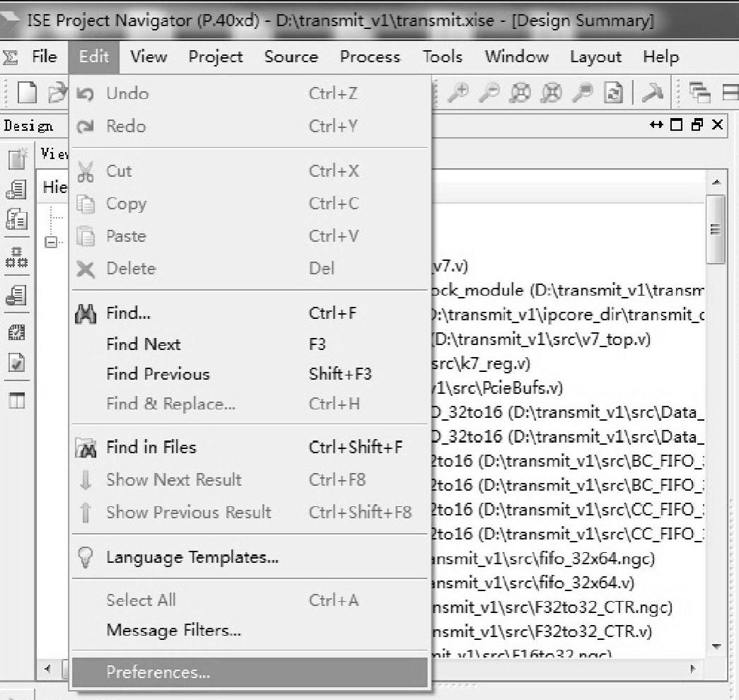Select the fifo_32x64.ngc row
The width and height of the screenshot is (739, 700).
tap(543, 559)
